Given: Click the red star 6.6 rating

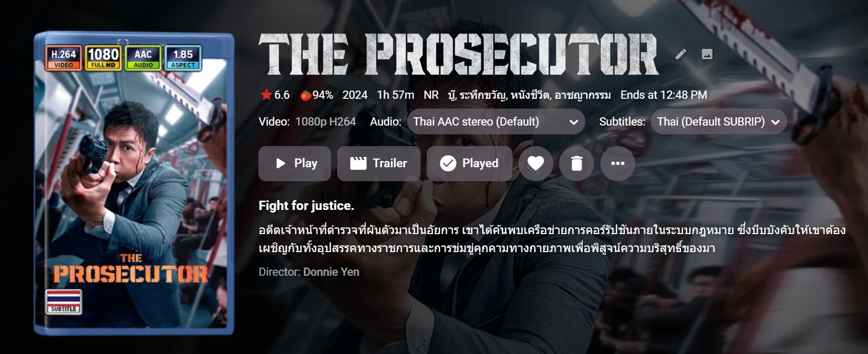Looking at the screenshot, I should 275,95.
